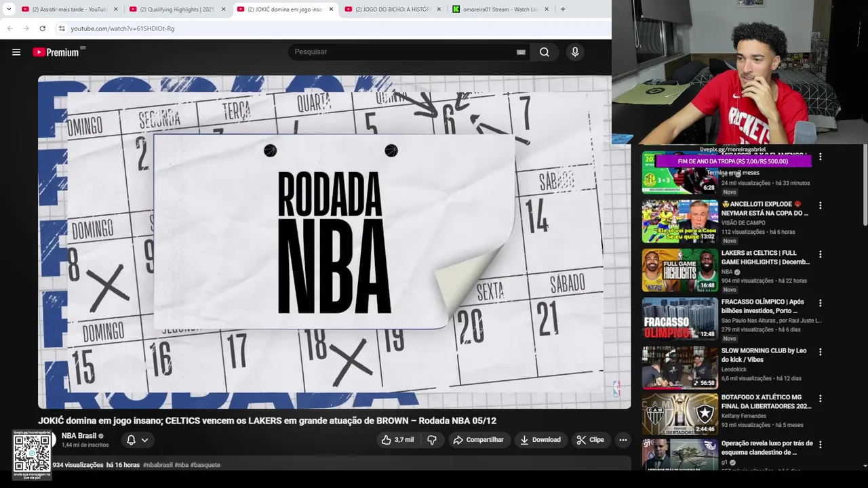Start voice search with the microphone
The image size is (868, 488).
tap(575, 52)
